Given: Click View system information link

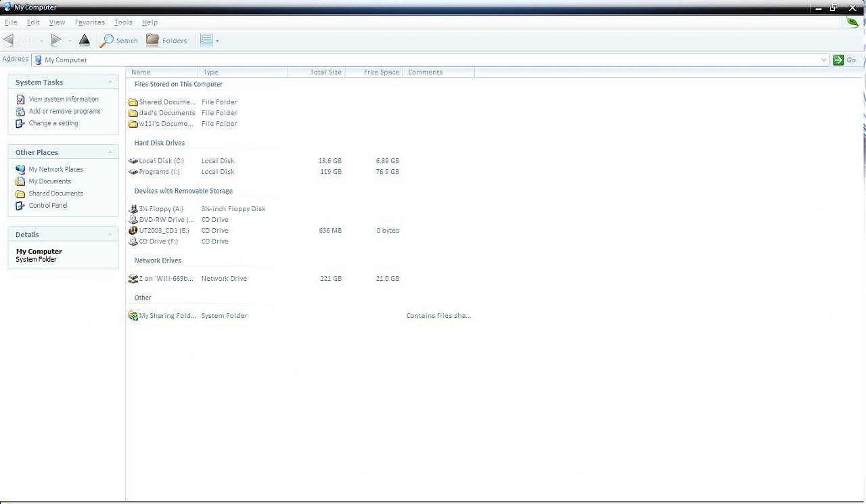Looking at the screenshot, I should pyautogui.click(x=64, y=99).
